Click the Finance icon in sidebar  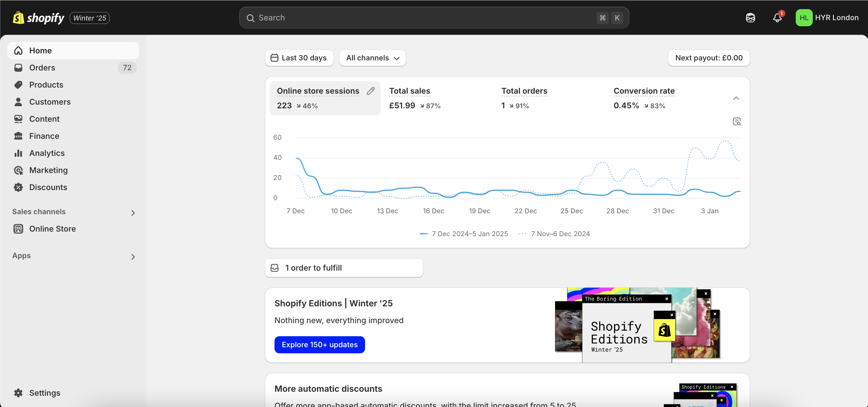(19, 136)
